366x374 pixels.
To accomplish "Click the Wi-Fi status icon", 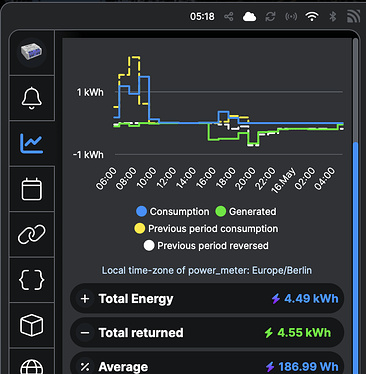I will click(x=312, y=16).
